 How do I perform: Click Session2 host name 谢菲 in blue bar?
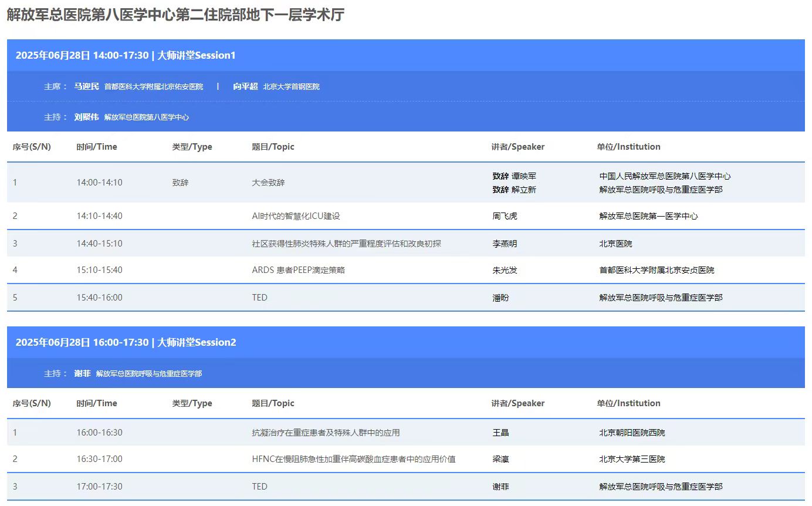[x=83, y=373]
